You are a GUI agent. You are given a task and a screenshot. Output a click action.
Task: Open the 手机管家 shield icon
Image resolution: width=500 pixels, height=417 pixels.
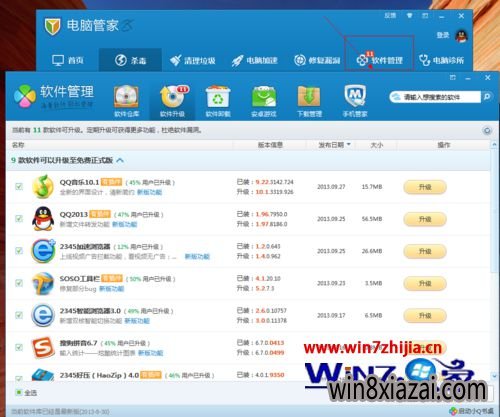pyautogui.click(x=355, y=101)
